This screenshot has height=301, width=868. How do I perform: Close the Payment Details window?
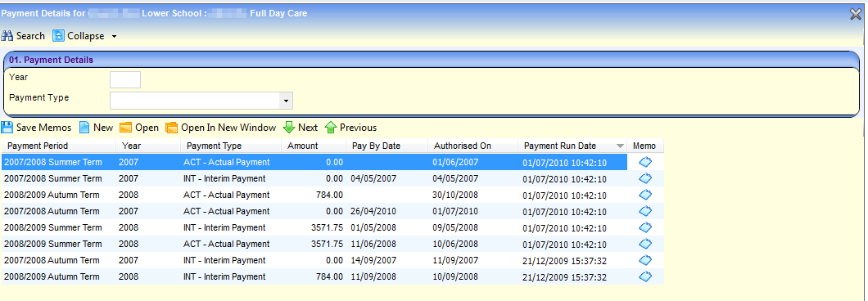[x=856, y=15]
